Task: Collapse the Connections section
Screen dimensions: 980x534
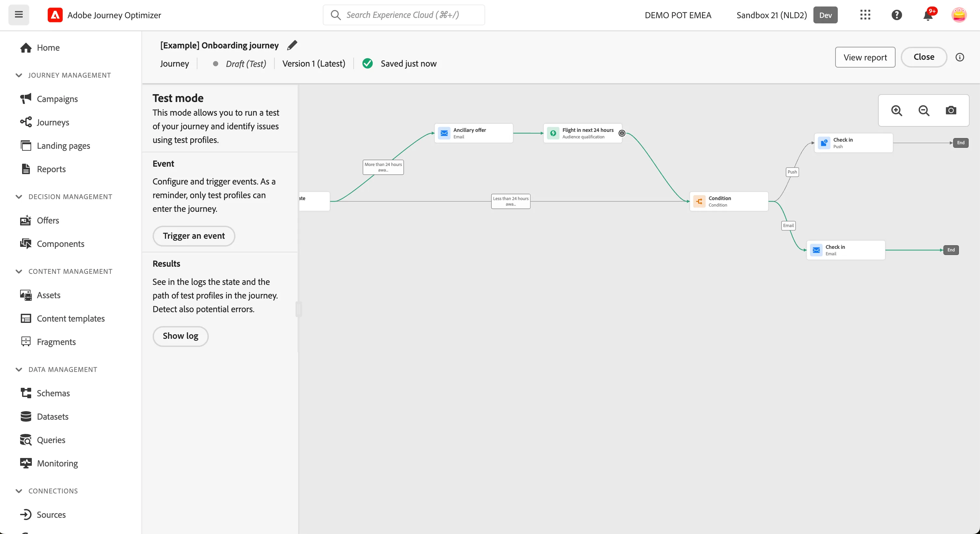Action: [x=19, y=490]
